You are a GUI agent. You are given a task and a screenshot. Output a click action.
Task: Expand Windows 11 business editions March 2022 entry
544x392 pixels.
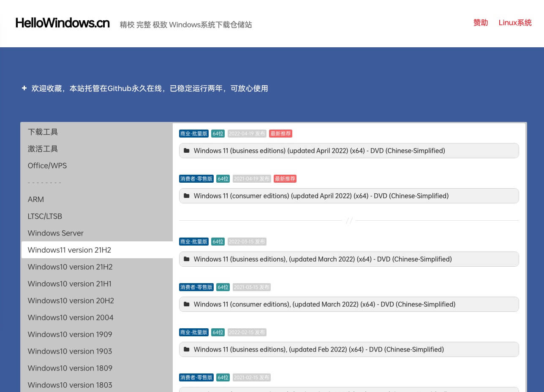pyautogui.click(x=349, y=259)
